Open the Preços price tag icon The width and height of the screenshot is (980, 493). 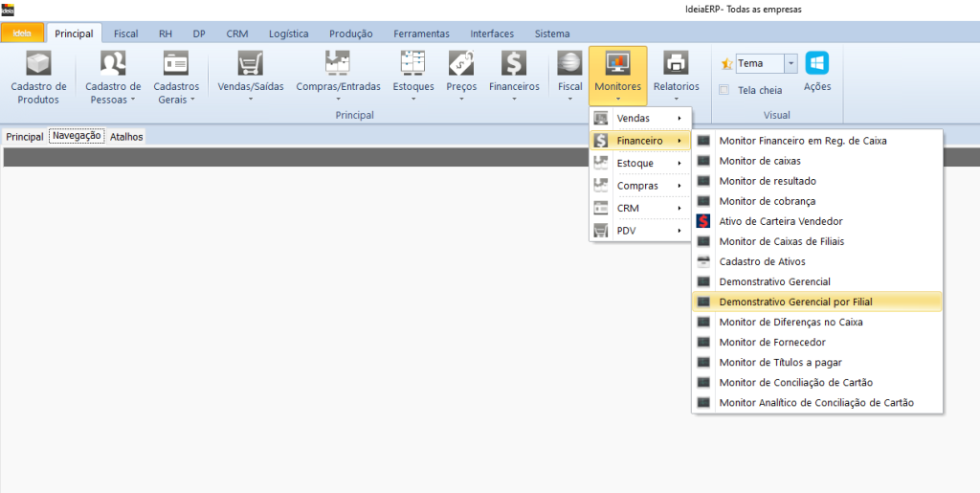pyautogui.click(x=461, y=65)
